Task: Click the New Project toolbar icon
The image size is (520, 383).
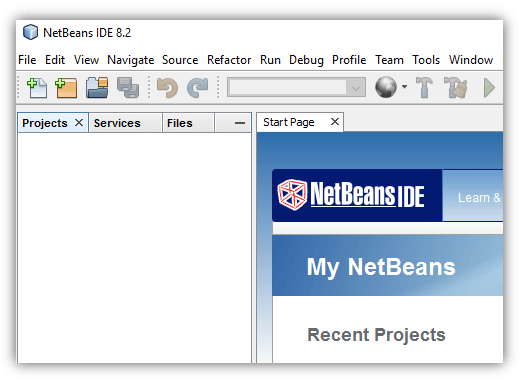Action: point(66,88)
